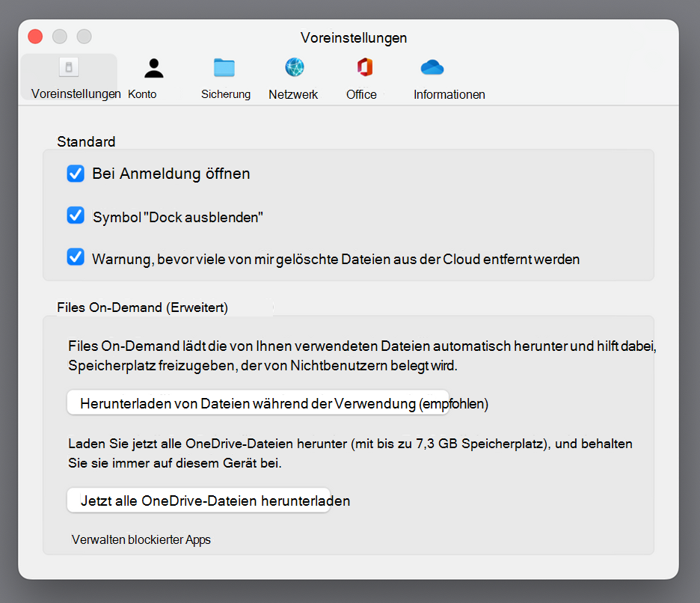Select the Office logo icon
Image resolution: width=700 pixels, height=603 pixels.
(x=365, y=67)
